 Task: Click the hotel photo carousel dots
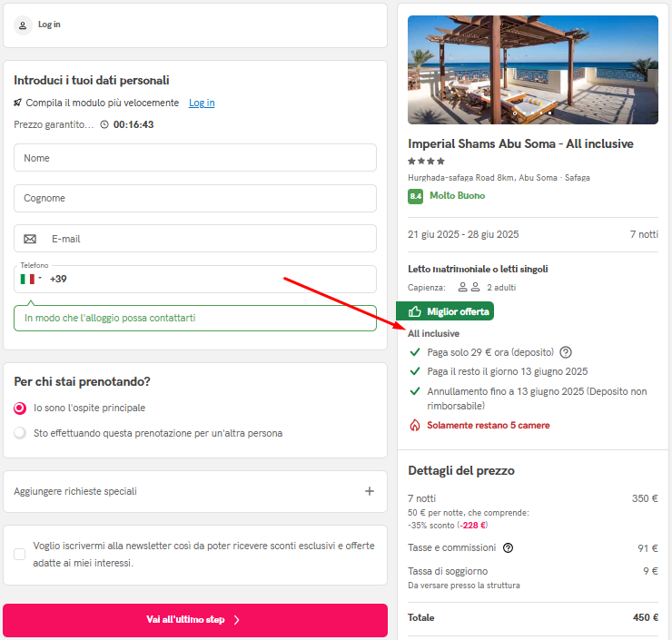pos(532,113)
